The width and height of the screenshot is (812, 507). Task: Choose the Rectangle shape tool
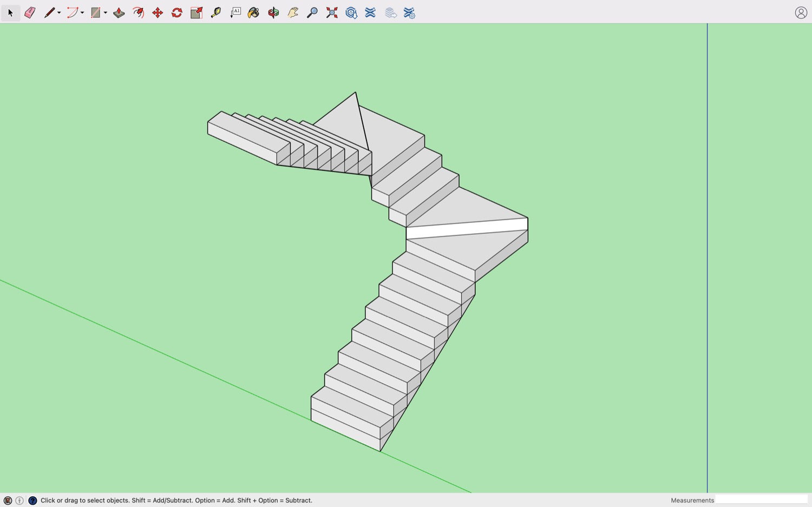coord(95,12)
